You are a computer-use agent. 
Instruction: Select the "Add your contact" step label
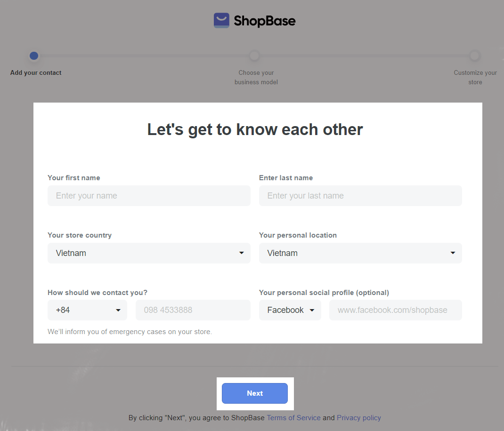pos(36,73)
